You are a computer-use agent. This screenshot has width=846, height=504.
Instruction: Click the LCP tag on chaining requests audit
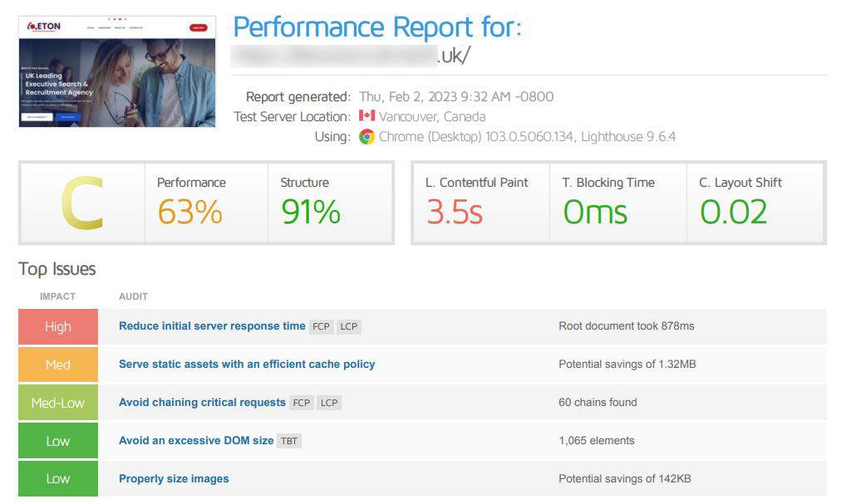pos(329,403)
